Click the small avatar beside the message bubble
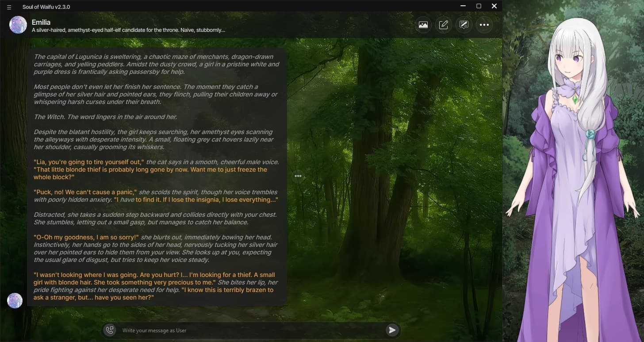 click(15, 300)
